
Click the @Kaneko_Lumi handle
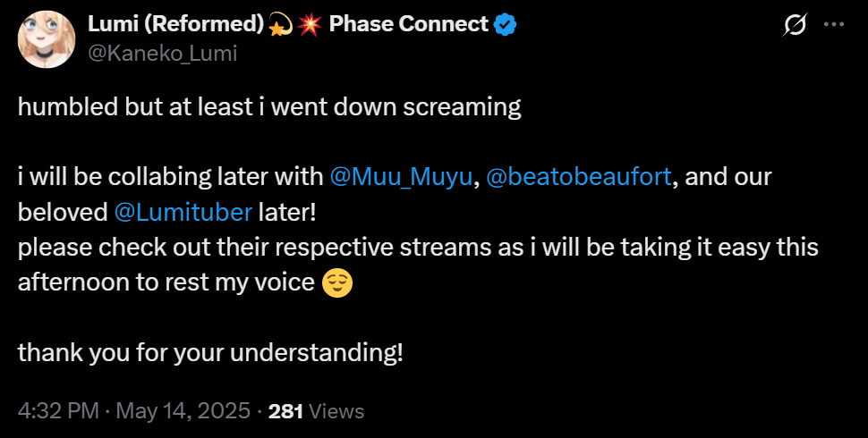162,54
